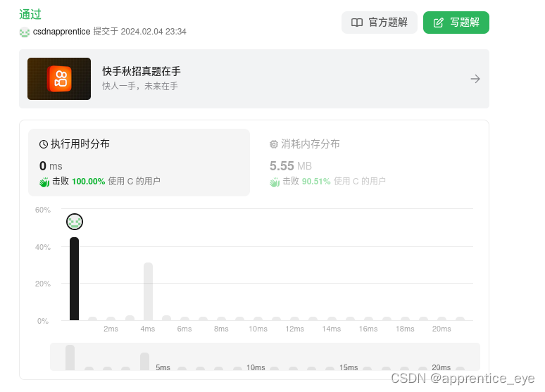Click the 通过 accepted status text

coord(30,14)
